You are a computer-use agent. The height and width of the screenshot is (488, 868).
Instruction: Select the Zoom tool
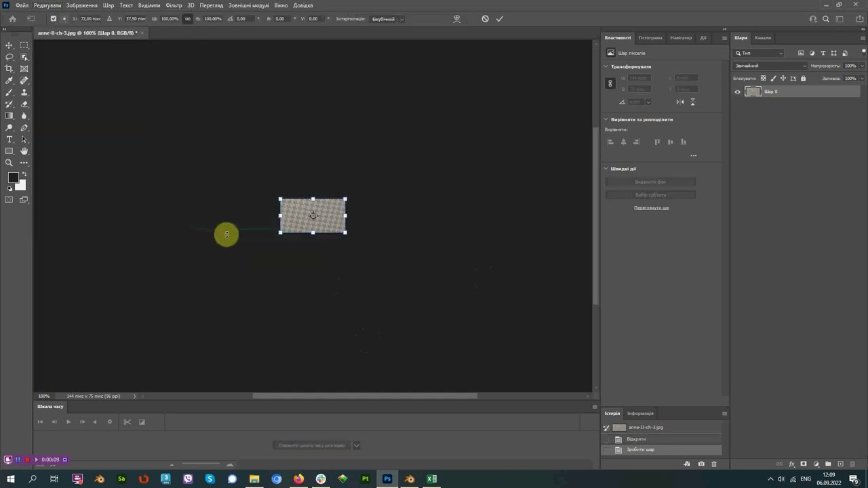pos(9,163)
